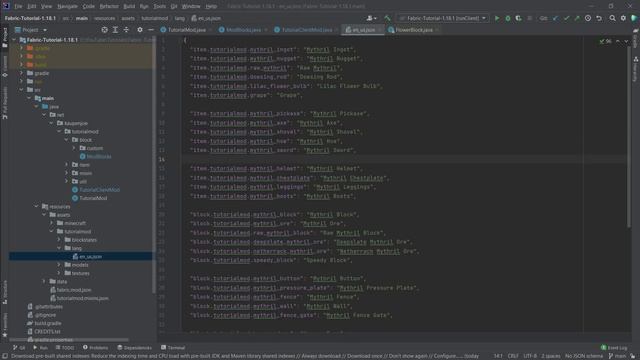Viewport: 640px width, 360px height.
Task: Open the user account icon in toolbar
Action: [x=371, y=18]
